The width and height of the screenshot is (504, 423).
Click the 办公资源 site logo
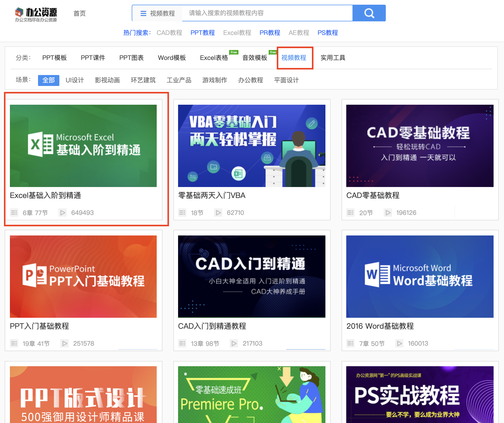pos(36,15)
